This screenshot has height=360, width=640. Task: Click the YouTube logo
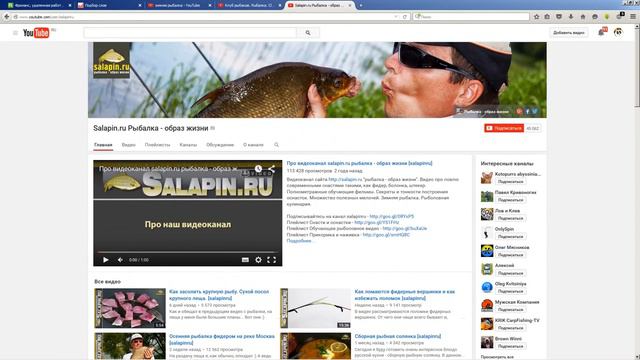36,33
